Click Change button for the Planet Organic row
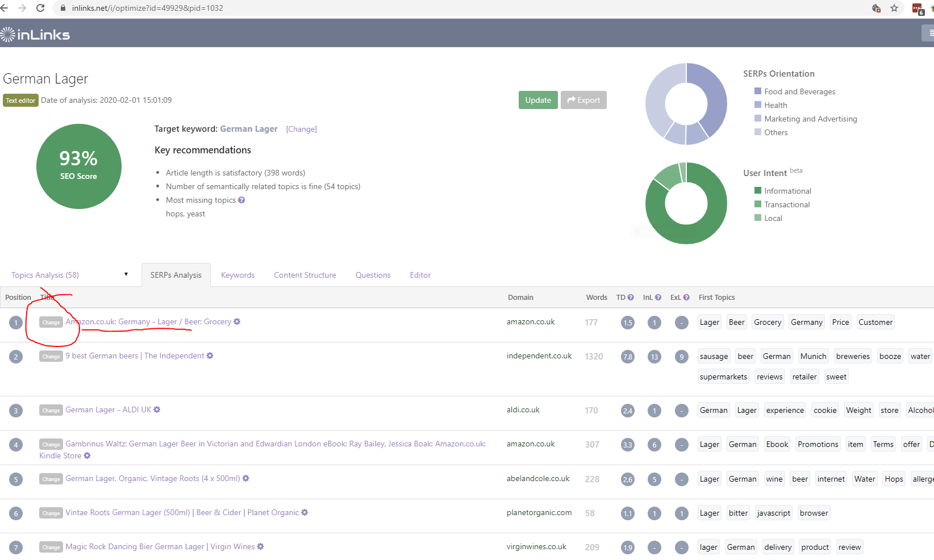The width and height of the screenshot is (934, 560). [51, 513]
